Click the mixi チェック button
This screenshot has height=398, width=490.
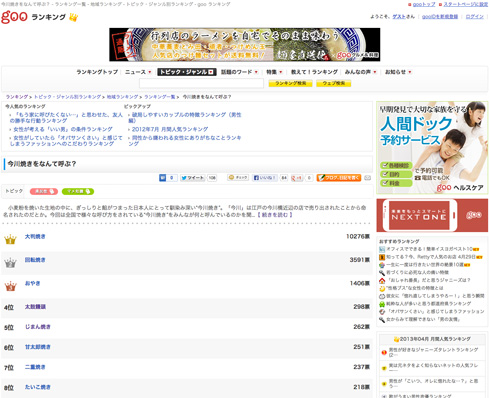click(x=238, y=178)
